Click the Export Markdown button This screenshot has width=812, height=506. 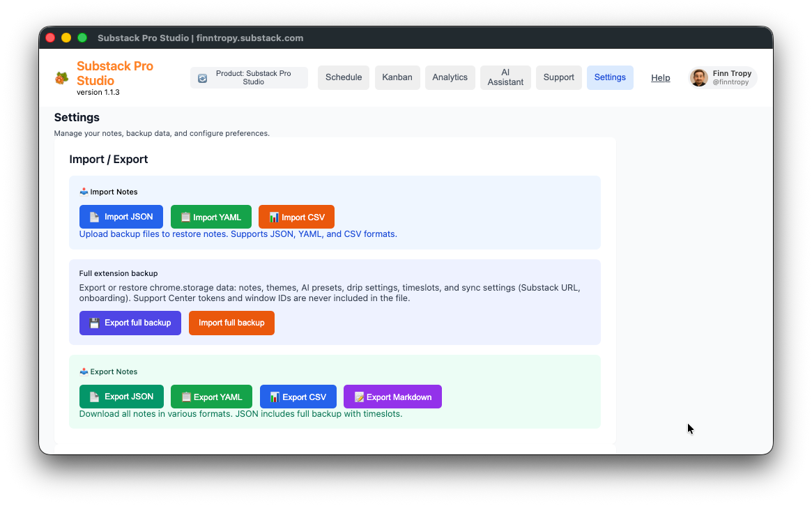[x=392, y=396]
